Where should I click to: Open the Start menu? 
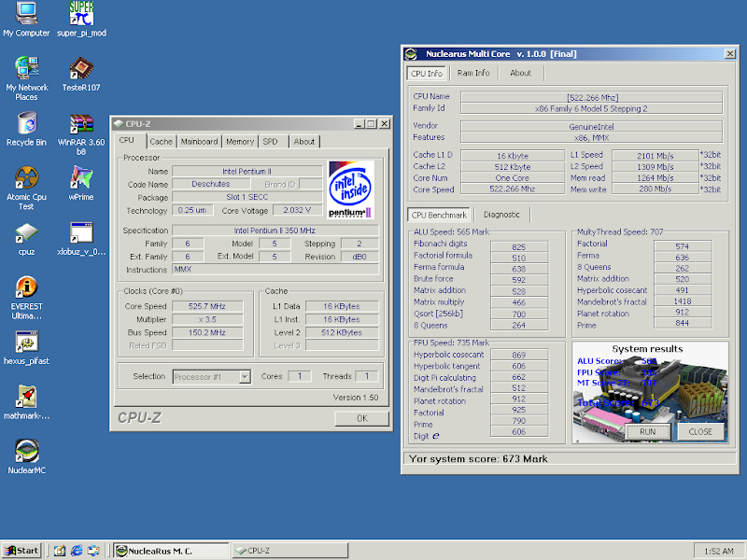[21, 551]
